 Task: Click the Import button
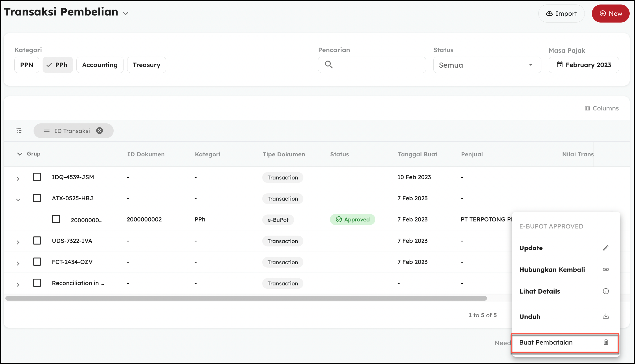(x=561, y=14)
